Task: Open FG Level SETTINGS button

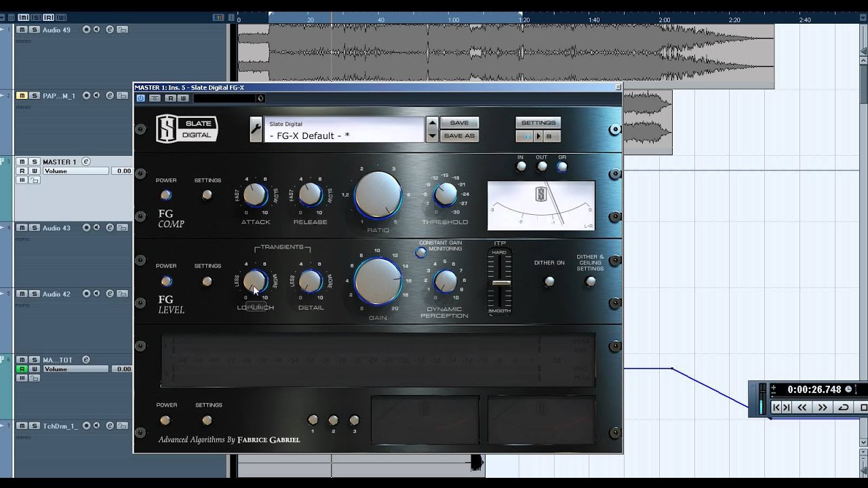Action: 207,281
